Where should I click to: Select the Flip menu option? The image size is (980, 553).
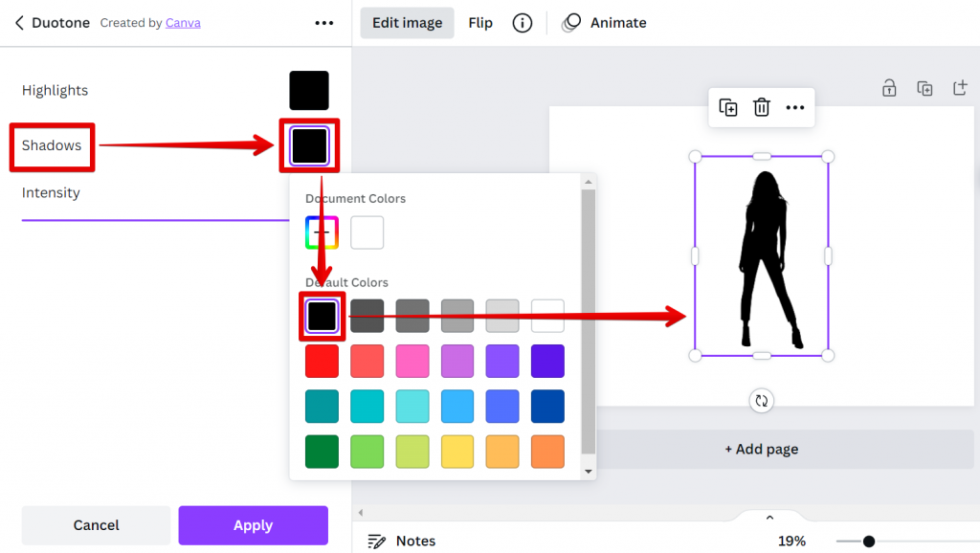(480, 23)
